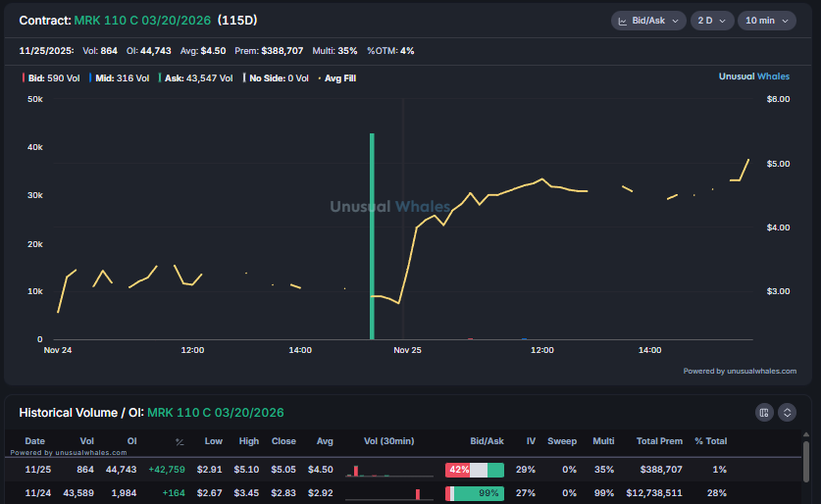Open the Bid/Ask chart type dropdown
Viewport: 821px width, 504px height.
[x=647, y=21]
